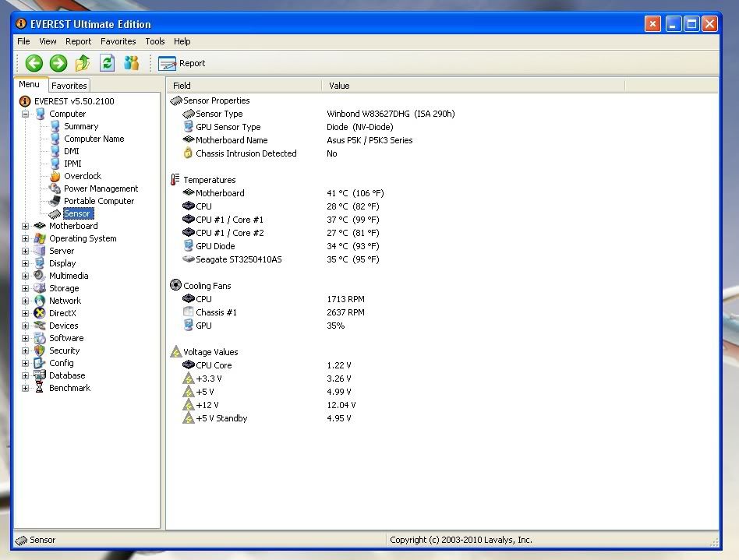Collapse the Computer tree node
Viewport: 739px width, 560px height.
pyautogui.click(x=26, y=114)
